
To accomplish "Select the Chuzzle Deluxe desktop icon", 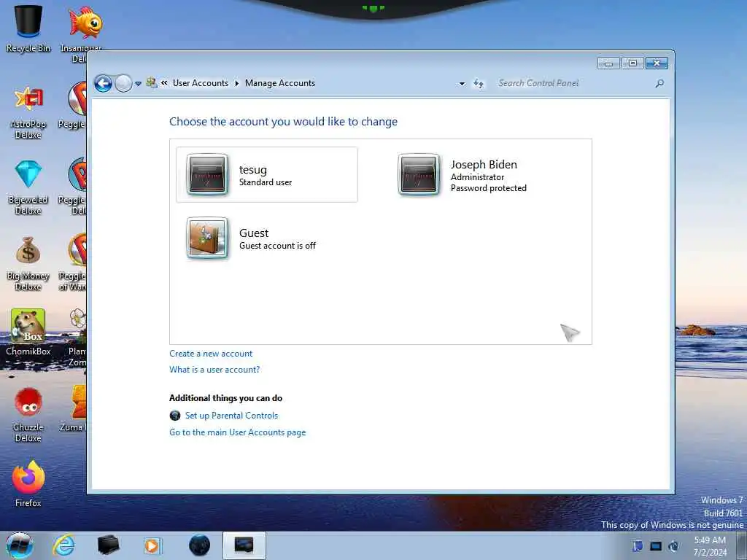I will [28, 415].
